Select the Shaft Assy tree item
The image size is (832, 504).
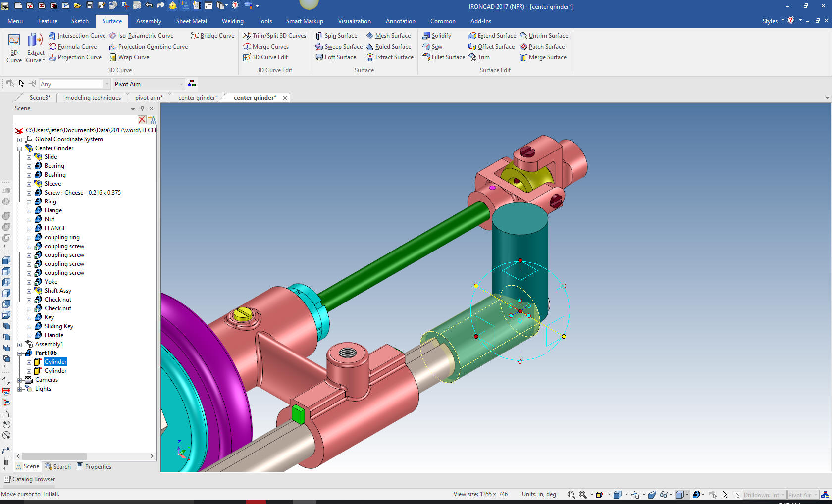click(x=57, y=291)
